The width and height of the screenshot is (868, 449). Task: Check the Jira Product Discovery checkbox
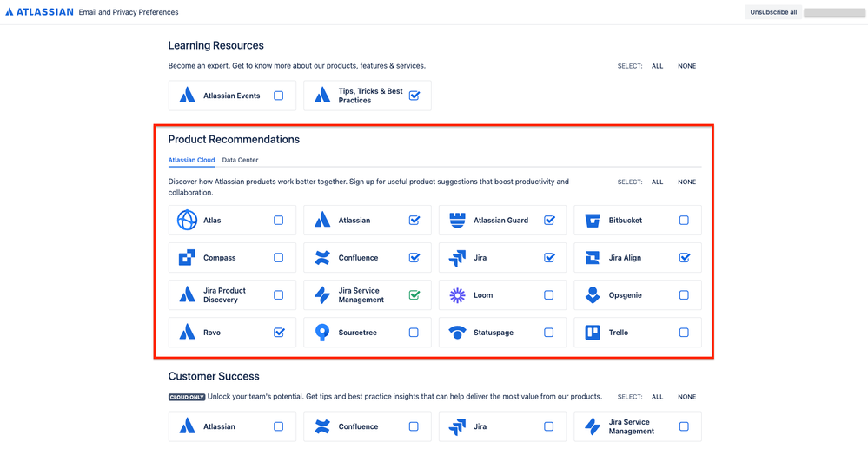(x=278, y=295)
